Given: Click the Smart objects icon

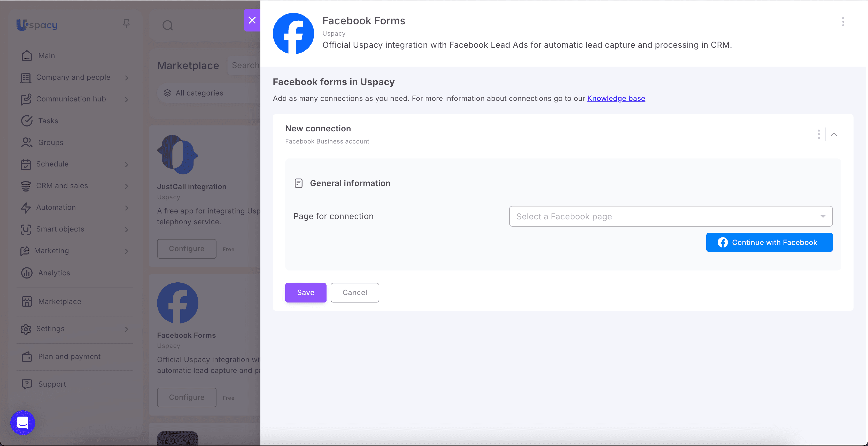Looking at the screenshot, I should tap(26, 229).
